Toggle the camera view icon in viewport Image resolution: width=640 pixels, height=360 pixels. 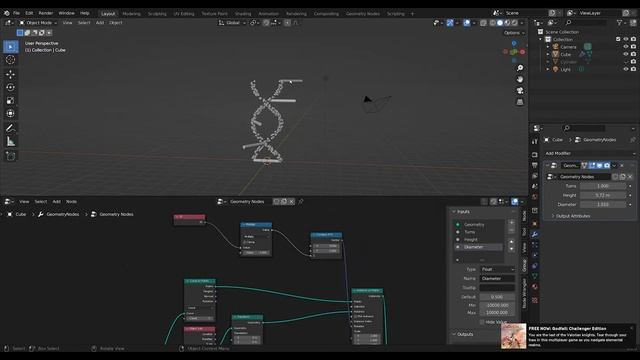(520, 91)
